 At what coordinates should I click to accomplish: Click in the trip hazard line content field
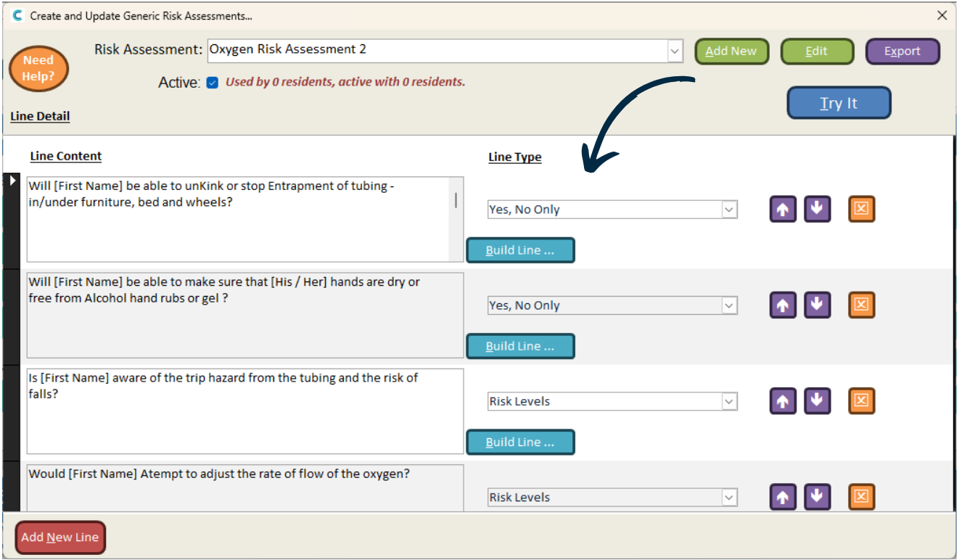pyautogui.click(x=245, y=411)
